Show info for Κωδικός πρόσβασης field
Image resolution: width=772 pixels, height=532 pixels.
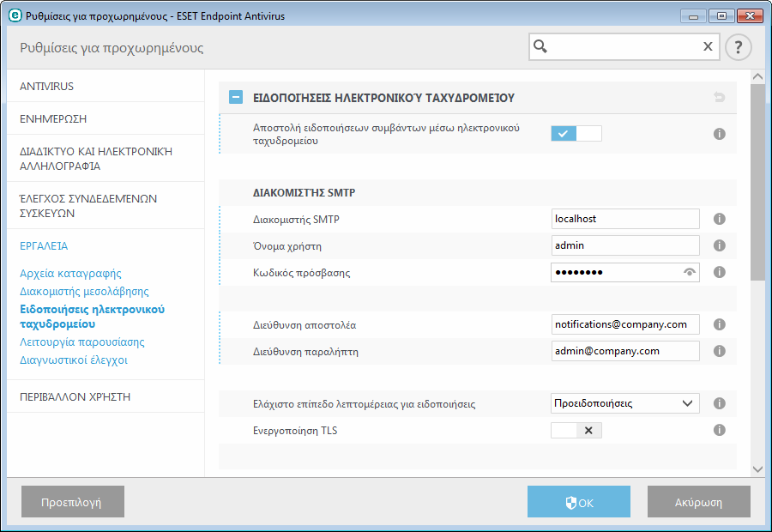pos(720,272)
